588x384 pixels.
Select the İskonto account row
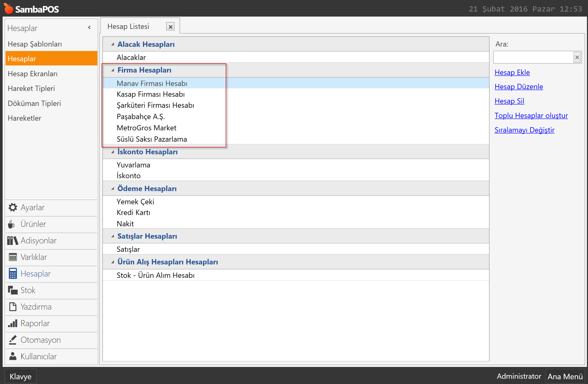[x=296, y=176]
